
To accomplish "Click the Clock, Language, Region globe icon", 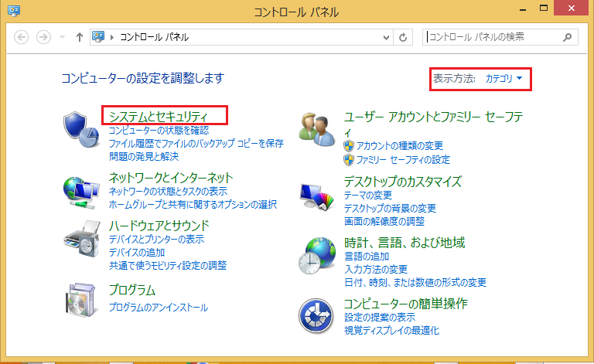I will (x=316, y=255).
